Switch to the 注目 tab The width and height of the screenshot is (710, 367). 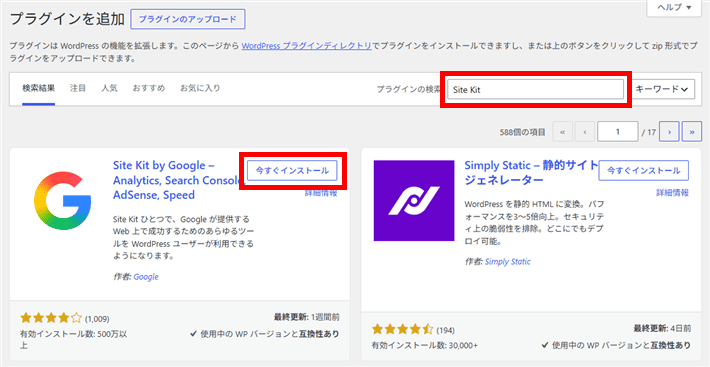point(78,88)
